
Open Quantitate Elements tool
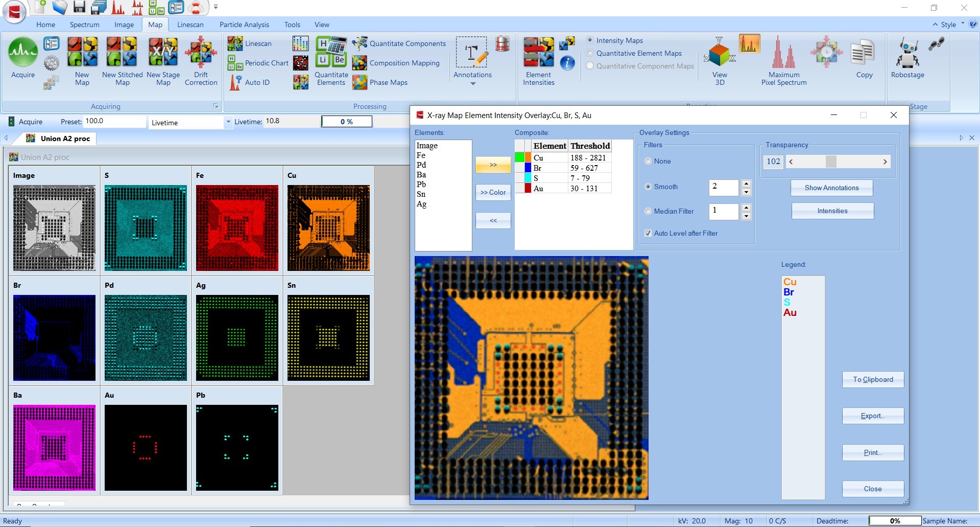331,61
